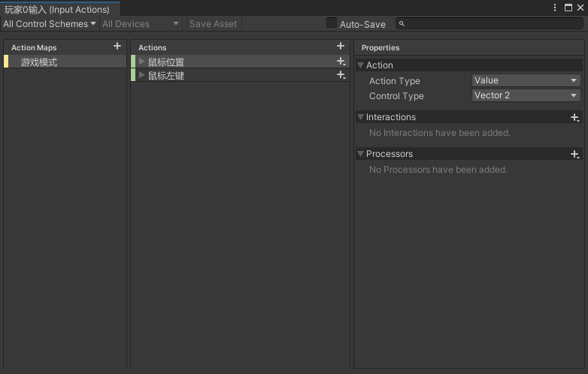
Task: Expand the 鼠标位置 action bindings
Action: tap(141, 62)
